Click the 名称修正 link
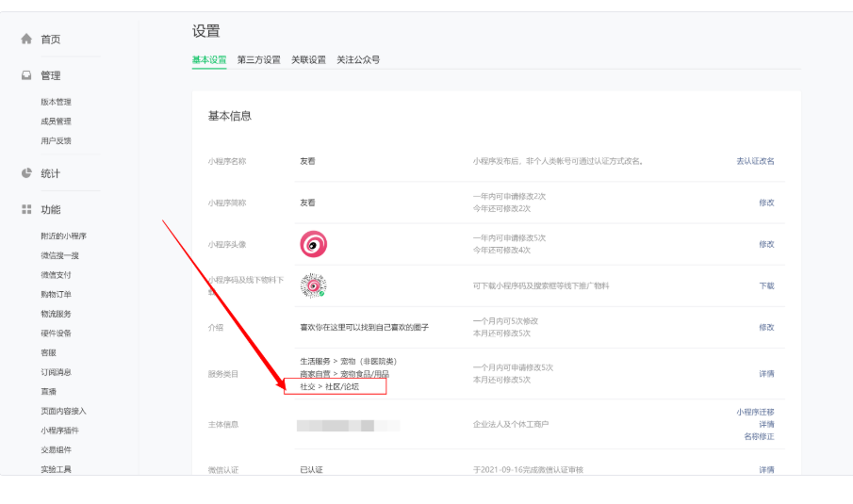 point(759,436)
